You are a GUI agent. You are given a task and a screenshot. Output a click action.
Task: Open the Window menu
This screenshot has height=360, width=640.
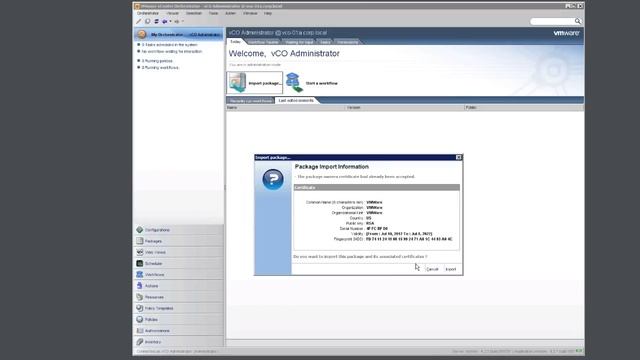click(250, 13)
